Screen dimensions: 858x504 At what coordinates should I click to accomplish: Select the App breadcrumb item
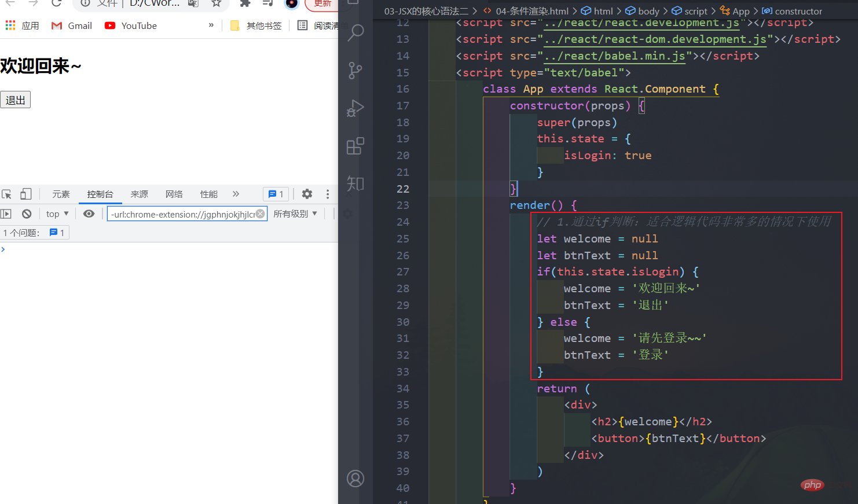point(735,11)
